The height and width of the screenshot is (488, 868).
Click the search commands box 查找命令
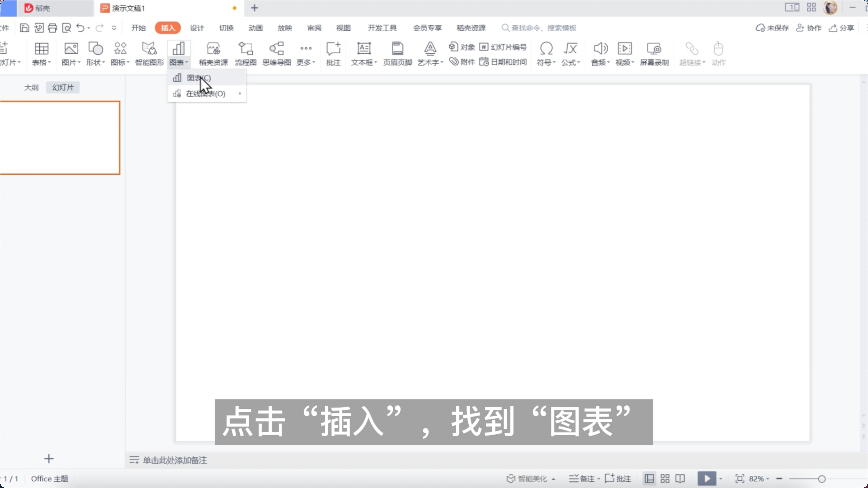click(x=539, y=28)
